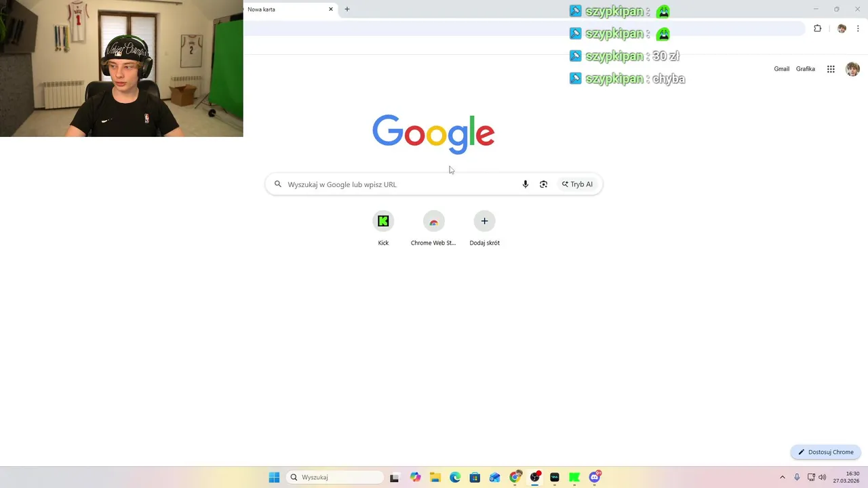The image size is (868, 488).
Task: Open Google Lens image search icon
Action: (x=543, y=184)
